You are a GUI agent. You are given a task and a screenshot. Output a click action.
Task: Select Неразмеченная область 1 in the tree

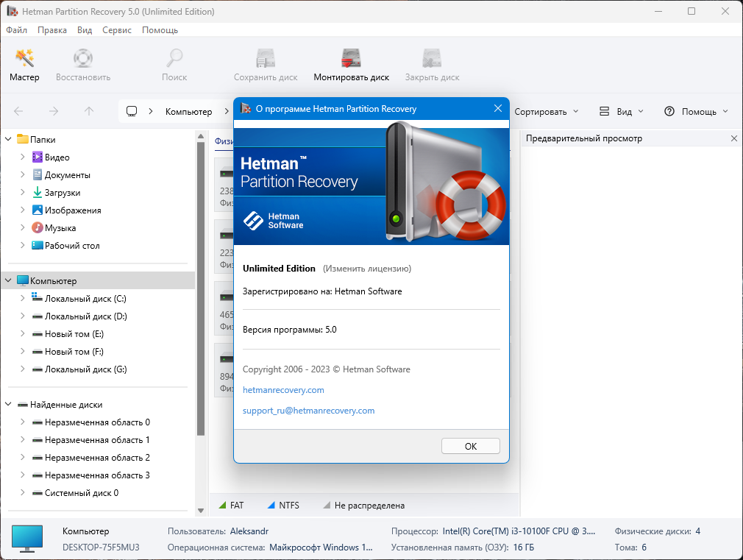[x=97, y=439]
